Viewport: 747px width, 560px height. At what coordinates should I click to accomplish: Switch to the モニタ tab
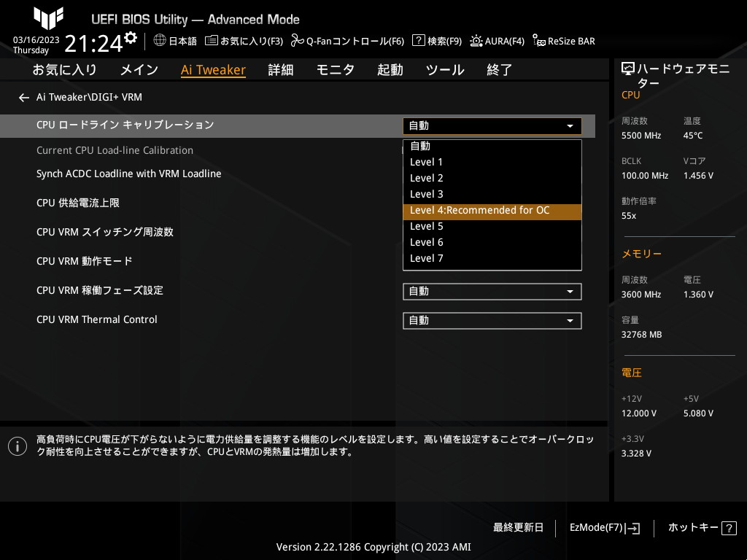pyautogui.click(x=336, y=70)
